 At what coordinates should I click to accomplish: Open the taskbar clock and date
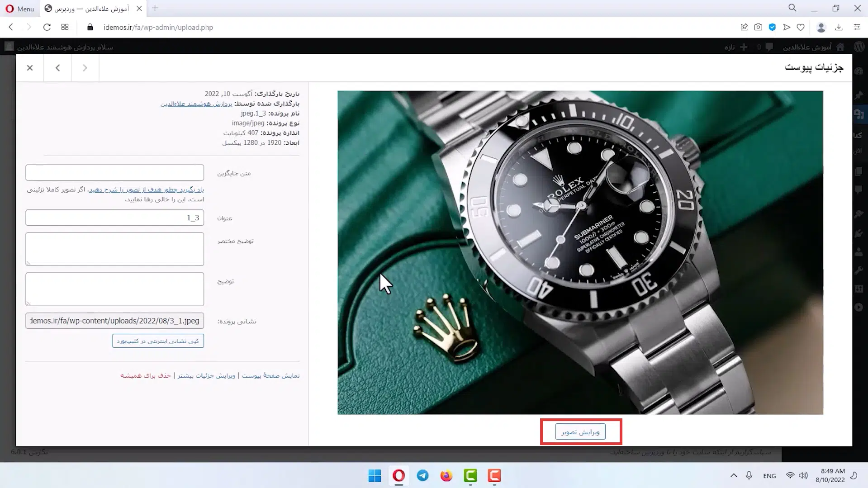[830, 476]
